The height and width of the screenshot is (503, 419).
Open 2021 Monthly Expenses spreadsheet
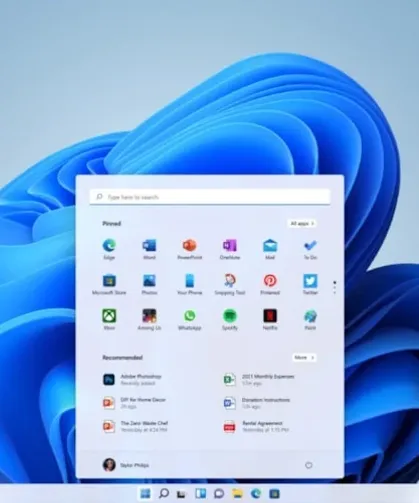tap(259, 380)
